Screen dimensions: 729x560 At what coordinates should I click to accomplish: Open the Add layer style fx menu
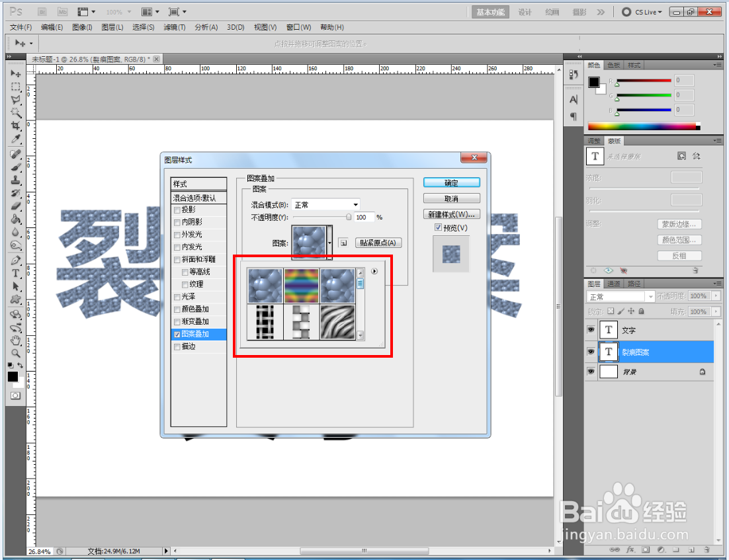(630, 549)
